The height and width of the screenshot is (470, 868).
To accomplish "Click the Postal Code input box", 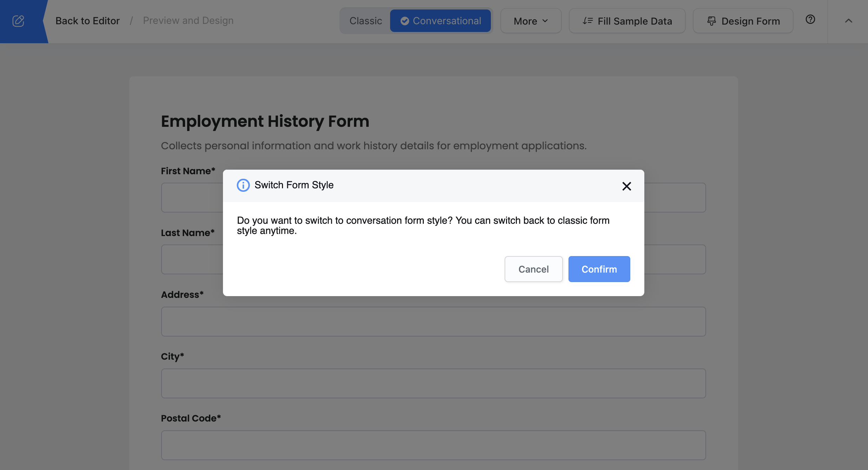I will [433, 445].
